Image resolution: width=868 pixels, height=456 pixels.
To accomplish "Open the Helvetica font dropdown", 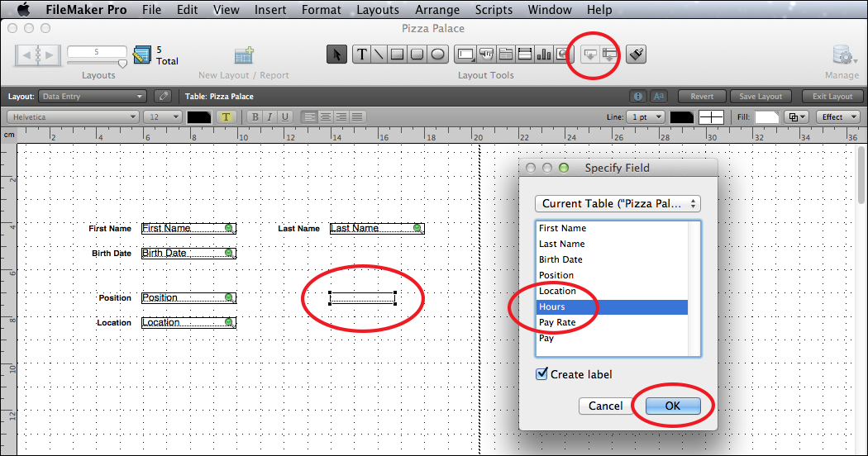I will coord(73,116).
